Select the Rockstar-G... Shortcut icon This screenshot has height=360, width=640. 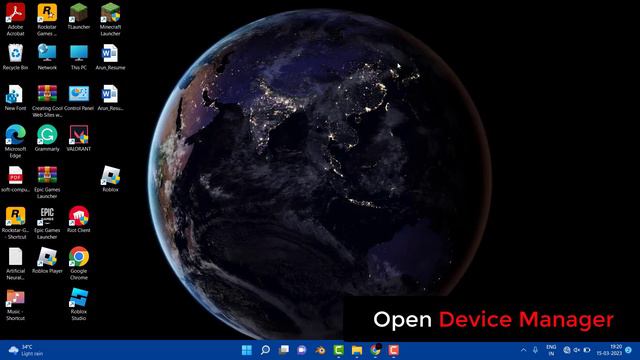coord(15,222)
